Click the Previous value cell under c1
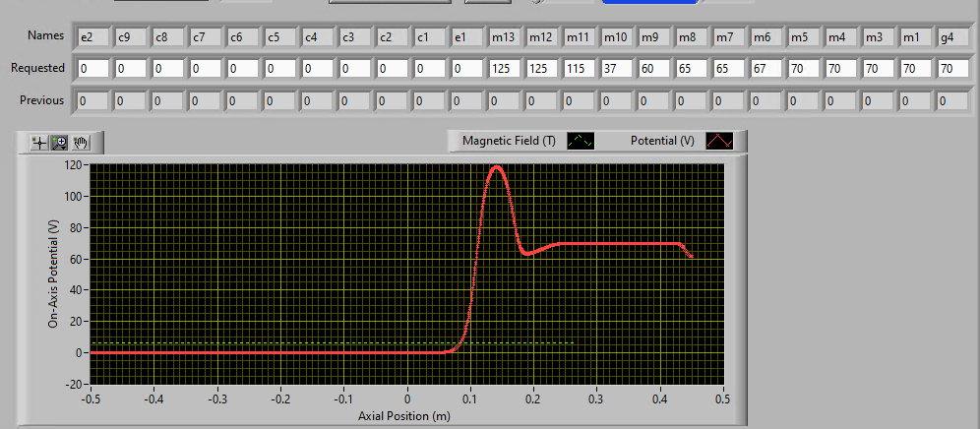980x429 pixels. [431, 100]
